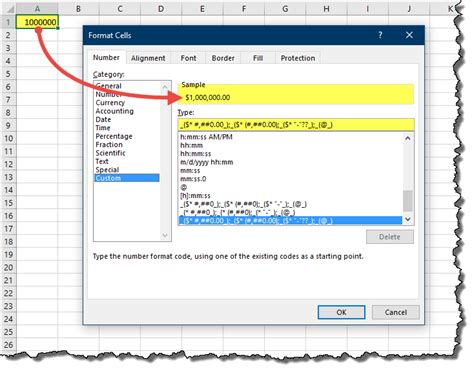Select the Special category
474x371 pixels.
point(107,170)
